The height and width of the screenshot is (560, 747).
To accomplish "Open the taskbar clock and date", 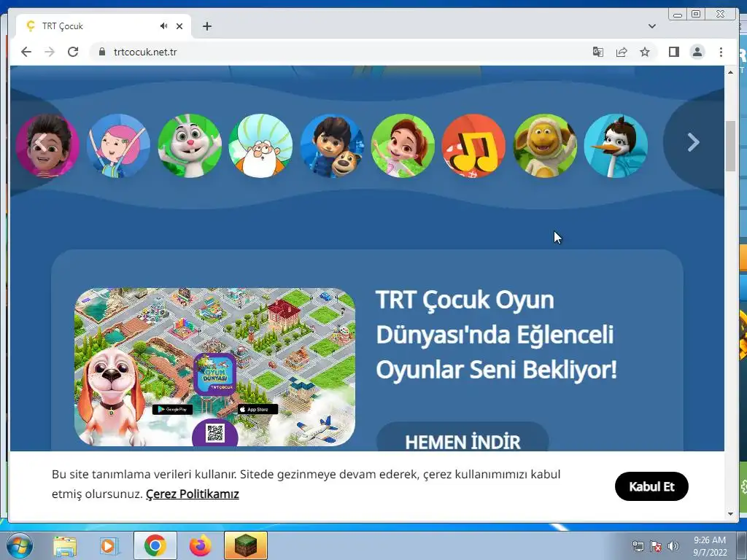I will (709, 546).
